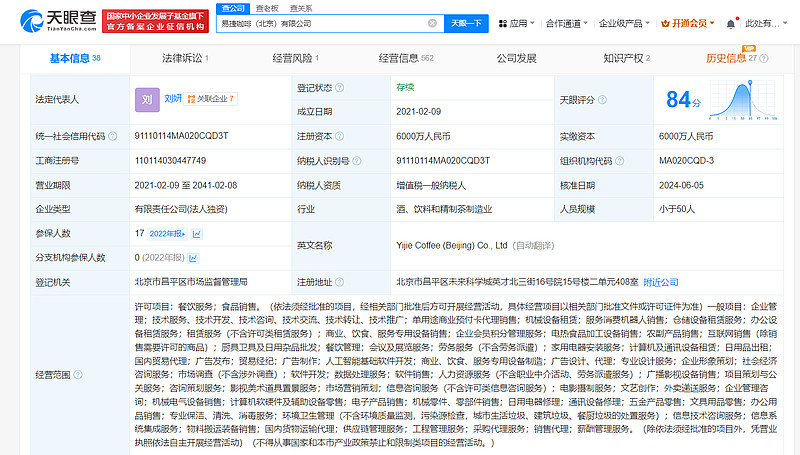Open the 天眼评分 distribution chart
800x455 pixels.
click(743, 99)
